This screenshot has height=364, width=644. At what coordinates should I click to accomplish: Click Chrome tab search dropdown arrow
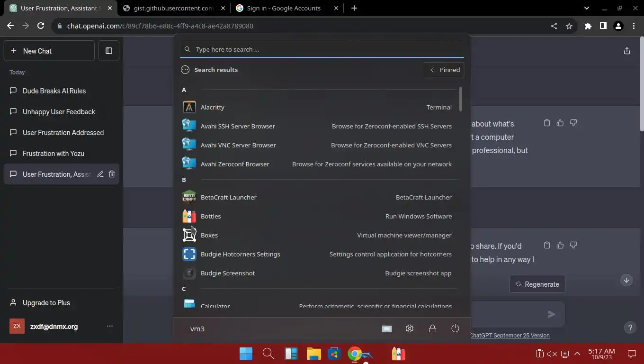587,8
